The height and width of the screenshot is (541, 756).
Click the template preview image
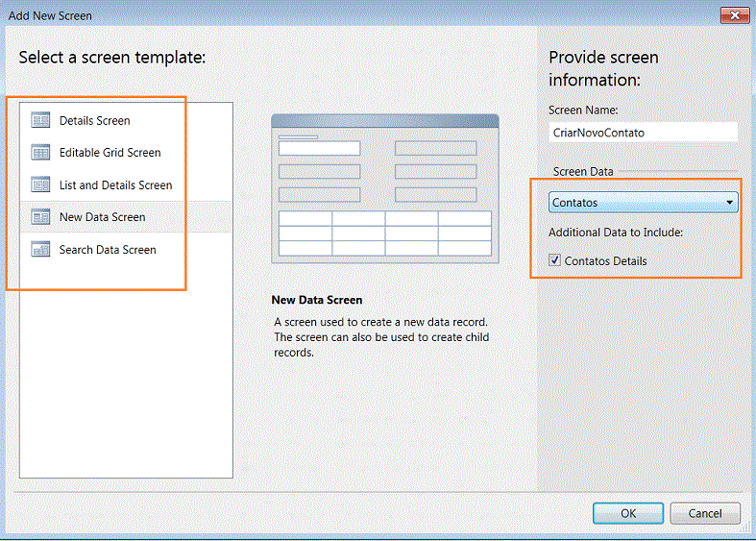tap(385, 188)
